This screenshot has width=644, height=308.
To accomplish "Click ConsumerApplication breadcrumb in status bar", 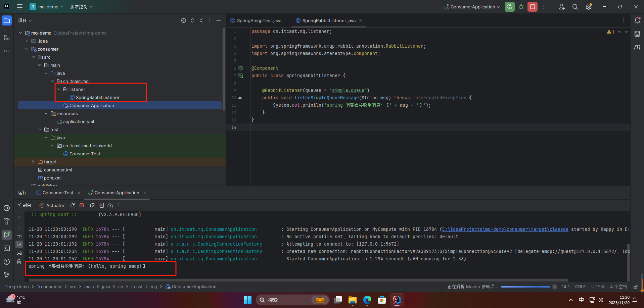I will pos(191,287).
